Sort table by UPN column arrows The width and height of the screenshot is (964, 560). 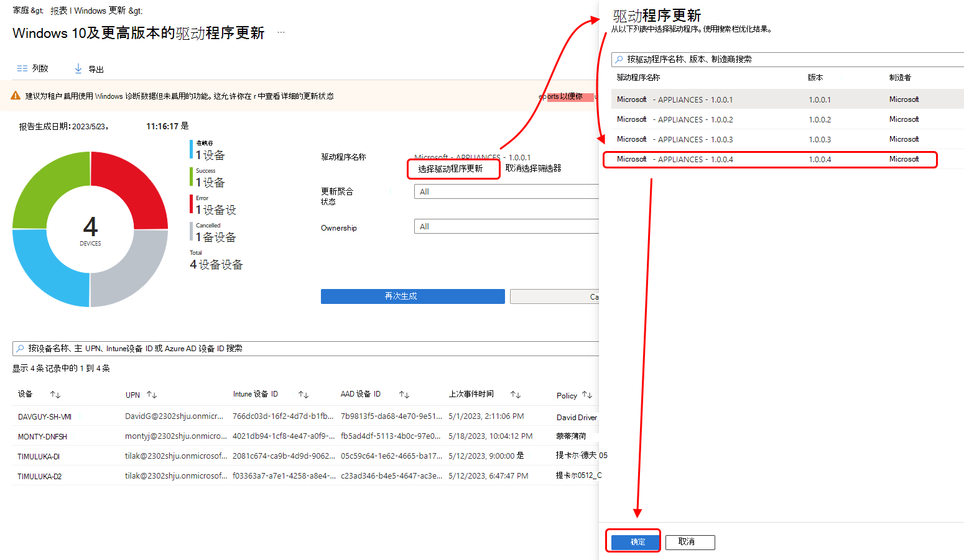pyautogui.click(x=152, y=395)
